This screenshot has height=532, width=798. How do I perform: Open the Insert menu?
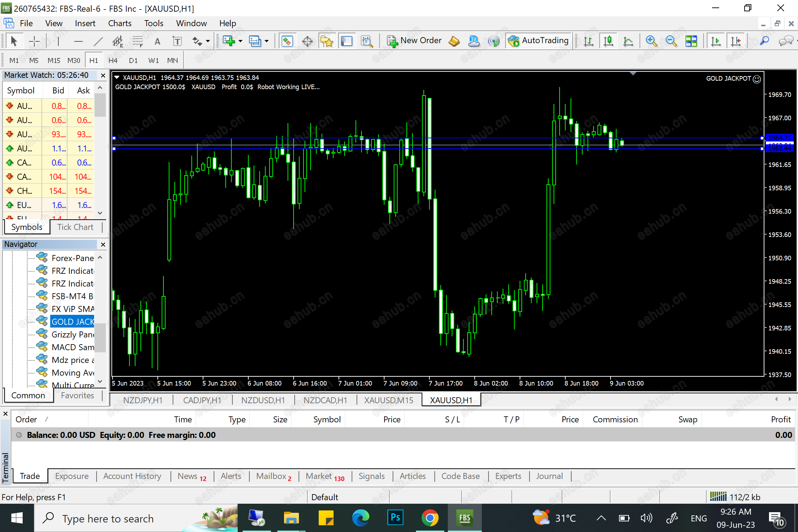tap(85, 23)
